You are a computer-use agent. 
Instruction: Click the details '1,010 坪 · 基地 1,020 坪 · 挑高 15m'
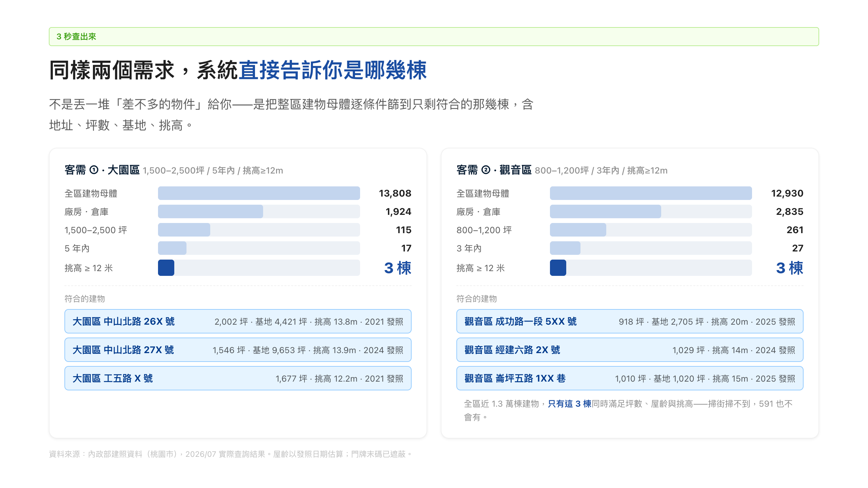(682, 379)
